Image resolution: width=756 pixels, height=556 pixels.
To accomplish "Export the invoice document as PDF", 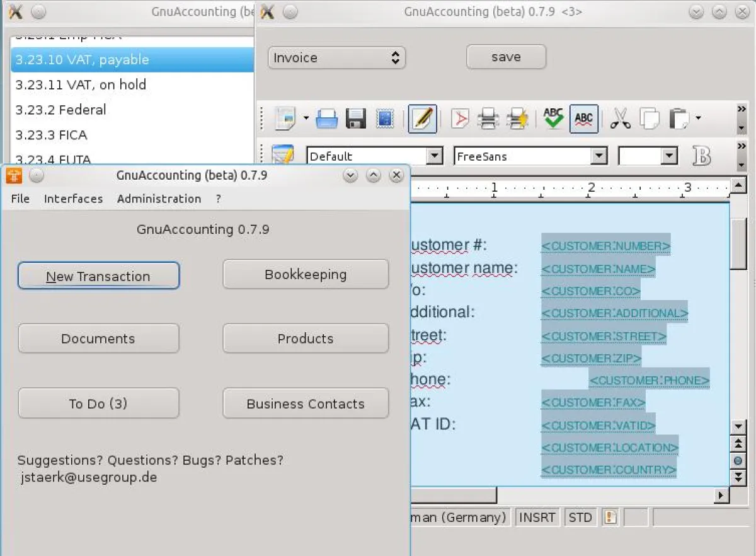I will click(459, 119).
